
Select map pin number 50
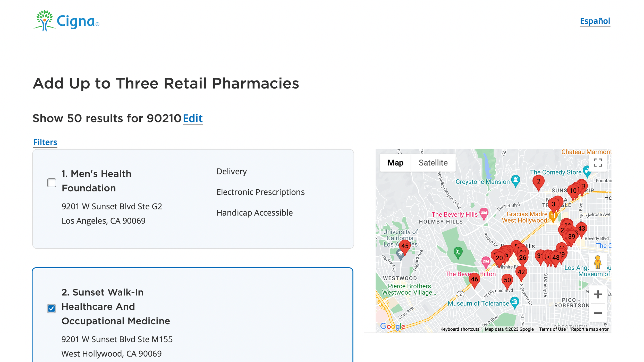(x=507, y=280)
